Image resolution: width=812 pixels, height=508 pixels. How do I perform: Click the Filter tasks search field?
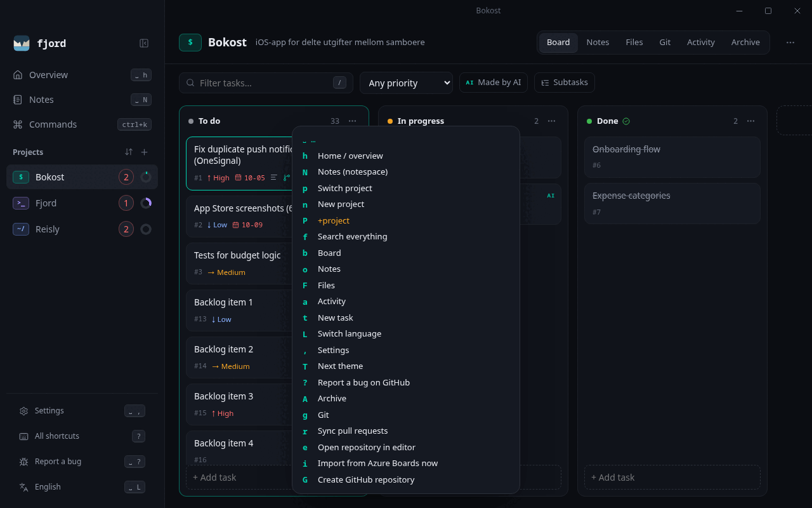266,83
